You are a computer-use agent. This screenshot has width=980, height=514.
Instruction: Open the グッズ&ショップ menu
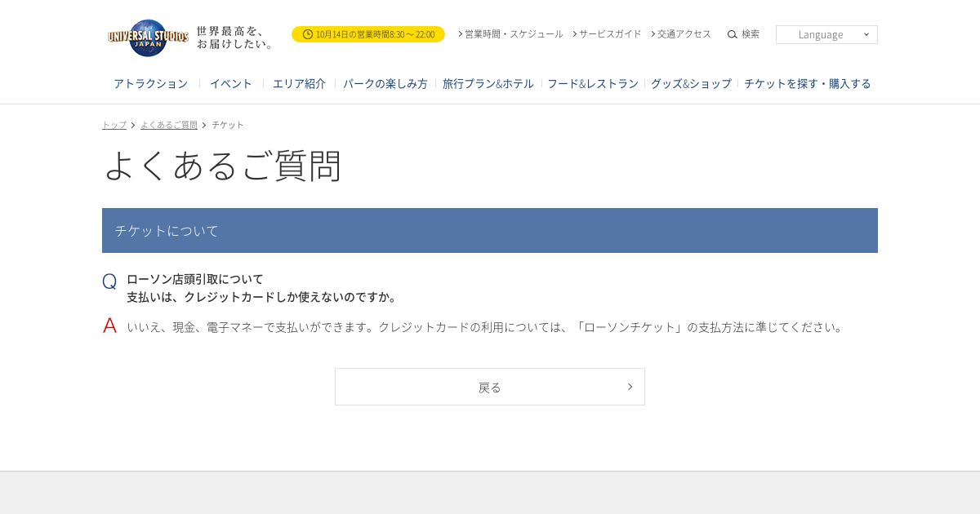coord(691,83)
